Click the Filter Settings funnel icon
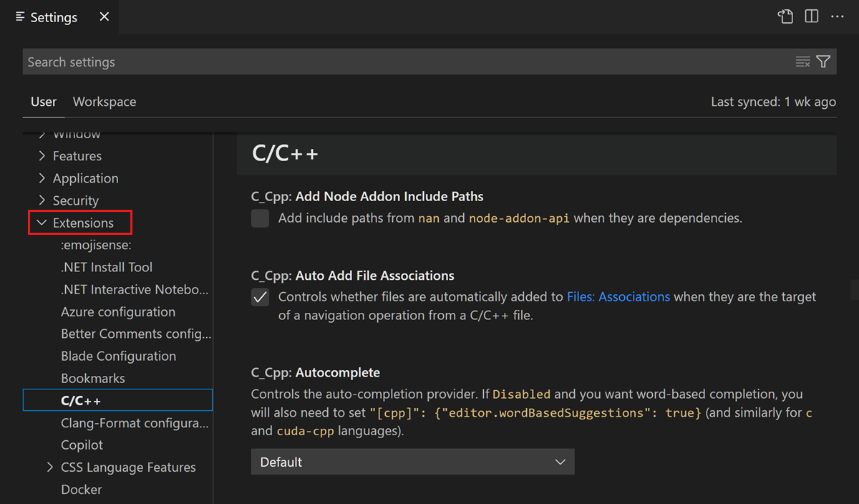This screenshot has width=859, height=504. 822,61
